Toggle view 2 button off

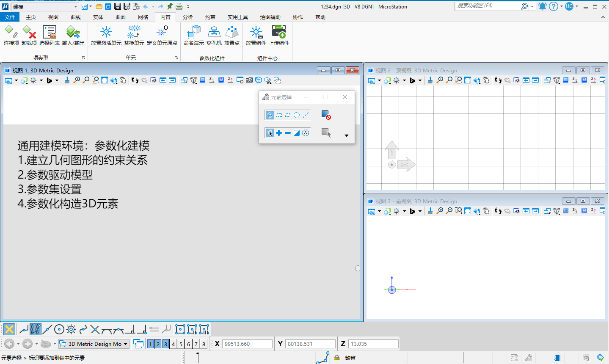tap(158, 344)
